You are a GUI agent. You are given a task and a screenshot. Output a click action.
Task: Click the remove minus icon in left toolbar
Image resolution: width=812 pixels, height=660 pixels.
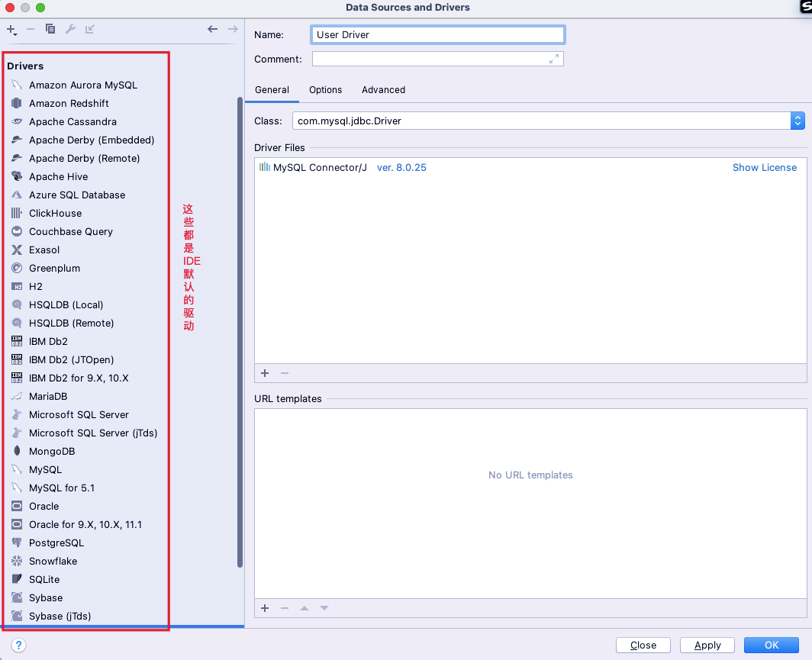click(31, 30)
